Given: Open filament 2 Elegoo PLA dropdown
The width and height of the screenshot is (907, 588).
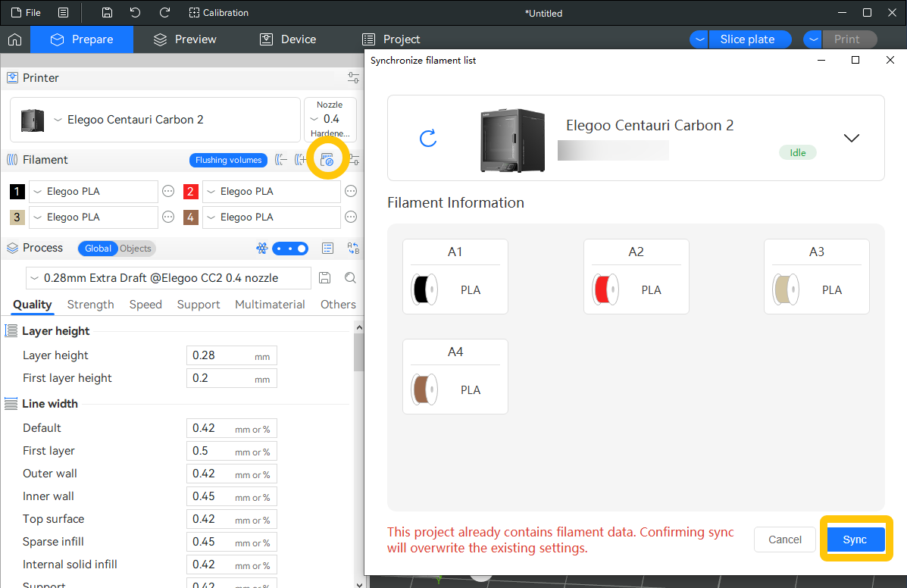Looking at the screenshot, I should click(x=271, y=192).
